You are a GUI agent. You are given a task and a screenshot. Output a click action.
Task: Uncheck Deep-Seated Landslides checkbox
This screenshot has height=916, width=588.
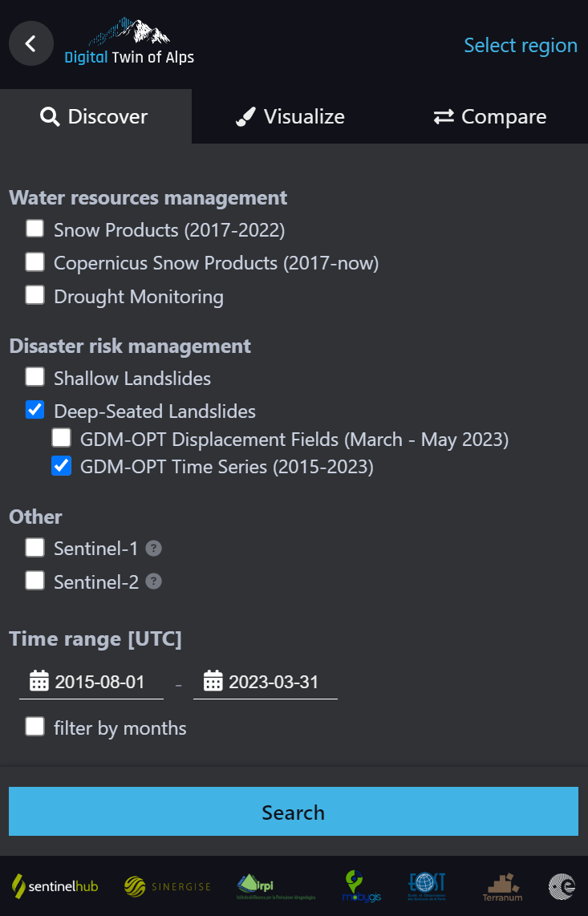pyautogui.click(x=35, y=410)
